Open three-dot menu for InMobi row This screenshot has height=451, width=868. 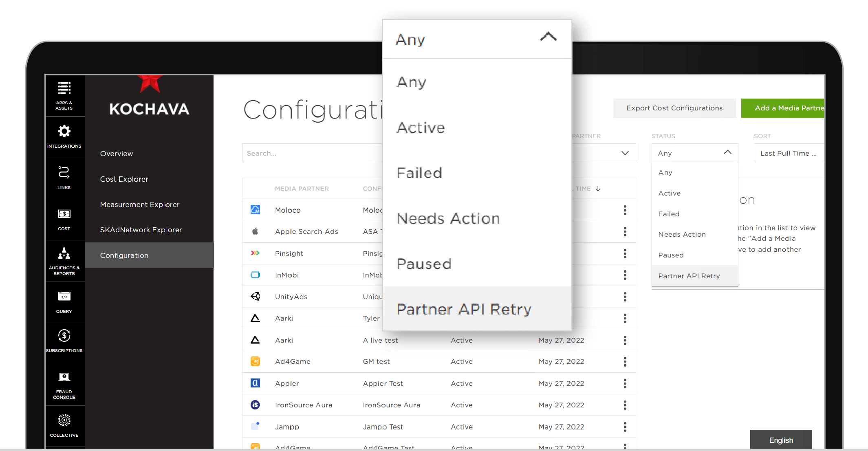pos(625,275)
